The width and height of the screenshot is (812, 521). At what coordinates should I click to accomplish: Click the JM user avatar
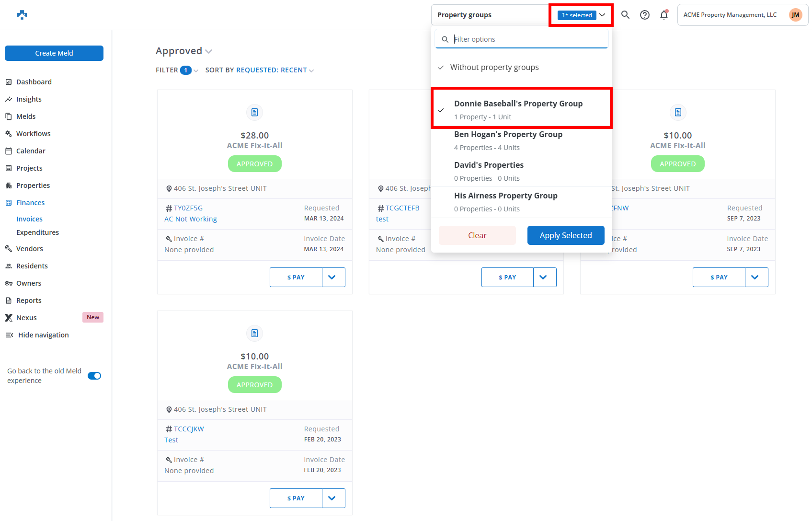pos(795,15)
